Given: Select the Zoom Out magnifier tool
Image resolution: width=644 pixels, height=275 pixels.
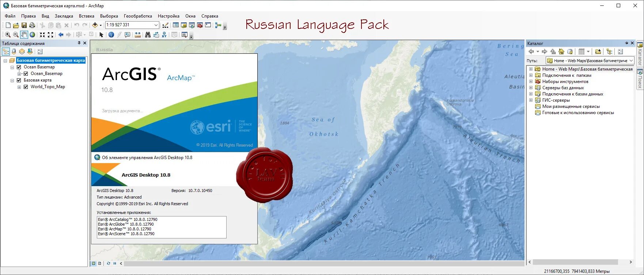Looking at the screenshot, I should (x=16, y=35).
